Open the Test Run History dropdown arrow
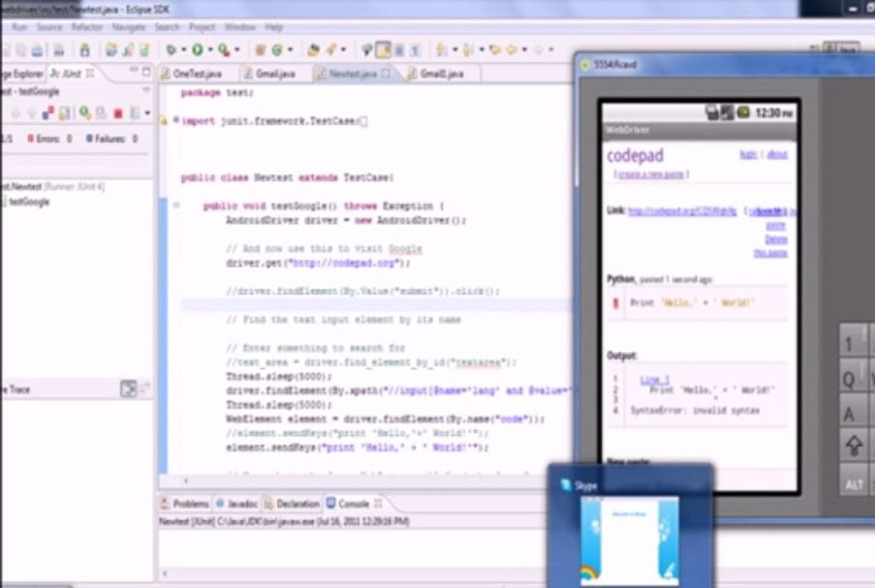This screenshot has width=875, height=588. 147,114
